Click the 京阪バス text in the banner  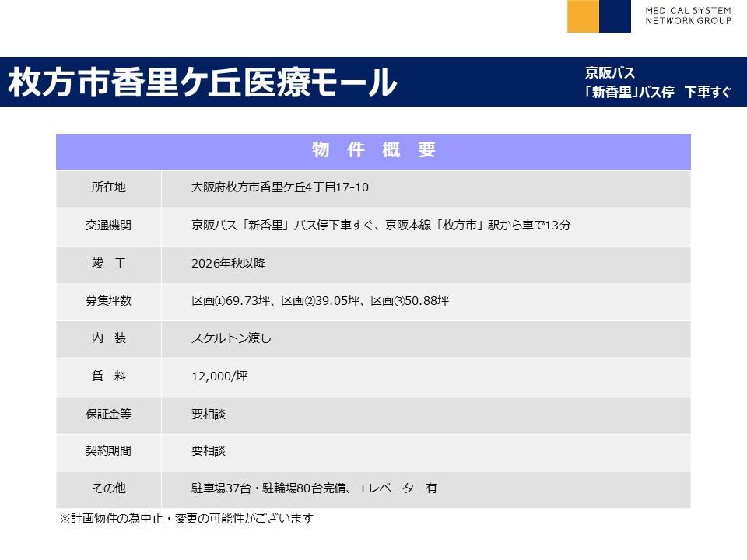[610, 73]
